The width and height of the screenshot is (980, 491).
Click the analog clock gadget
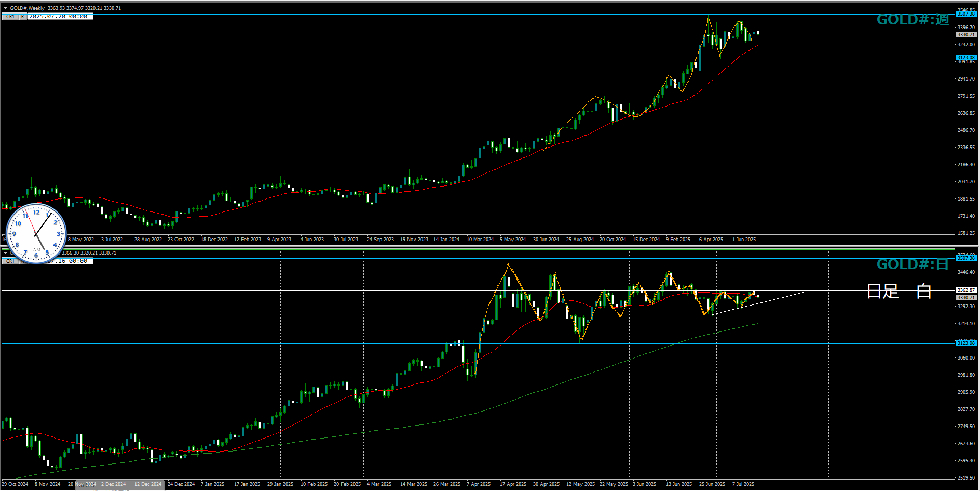[36, 233]
